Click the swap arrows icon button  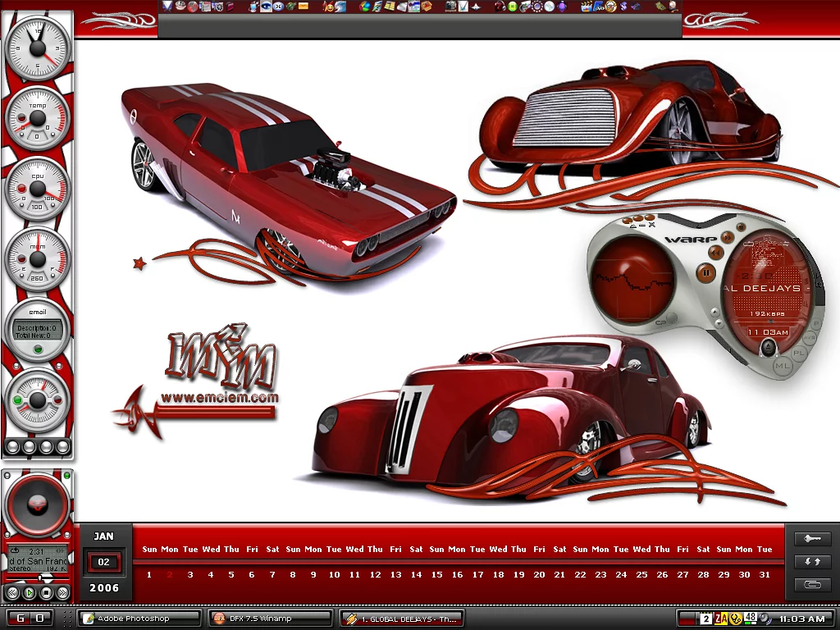click(812, 562)
